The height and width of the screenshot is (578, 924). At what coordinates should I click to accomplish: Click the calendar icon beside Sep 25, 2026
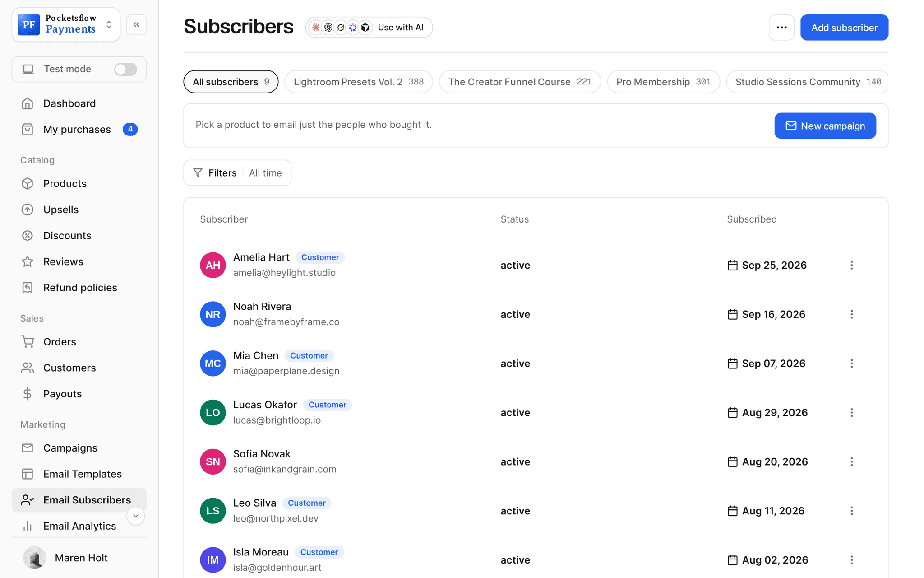point(733,265)
